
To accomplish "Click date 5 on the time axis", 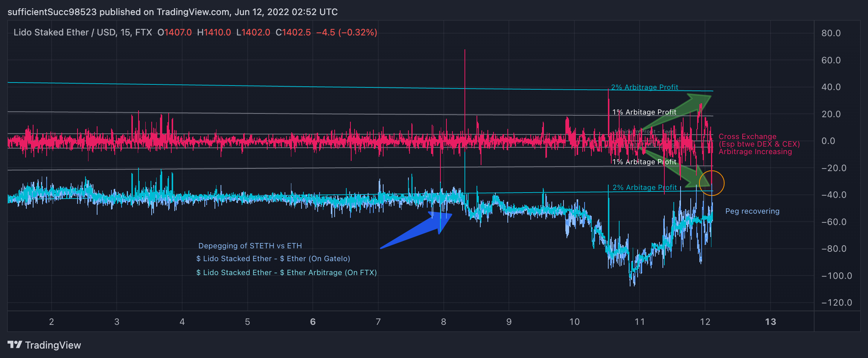I will pyautogui.click(x=247, y=322).
